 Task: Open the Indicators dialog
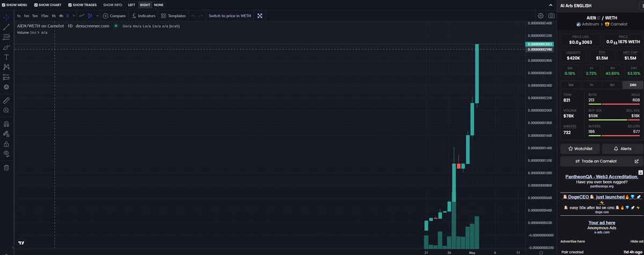click(143, 16)
